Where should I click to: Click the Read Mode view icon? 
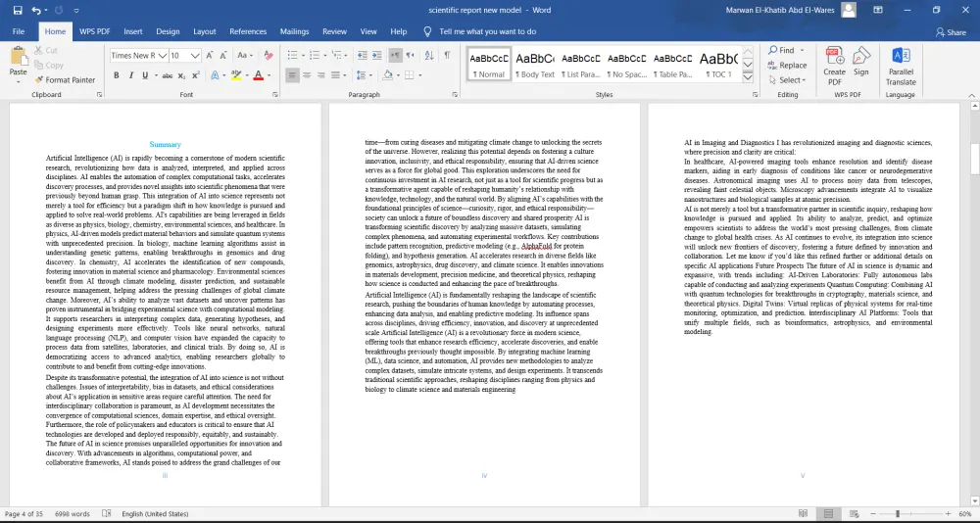coord(804,513)
